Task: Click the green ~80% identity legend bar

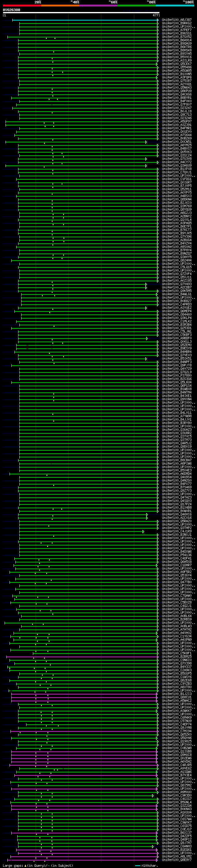Action: click(137, 6)
